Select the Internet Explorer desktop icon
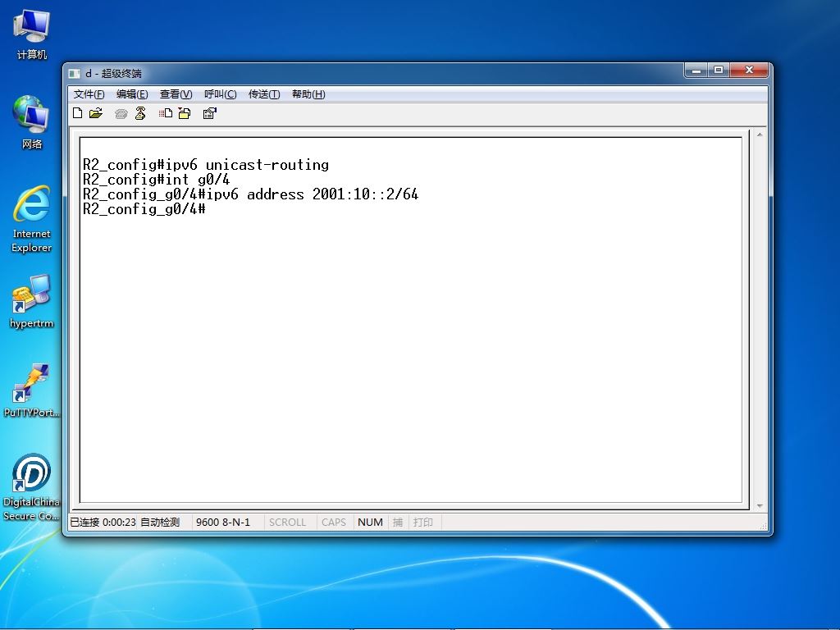Screen dimensions: 840x630 32,219
